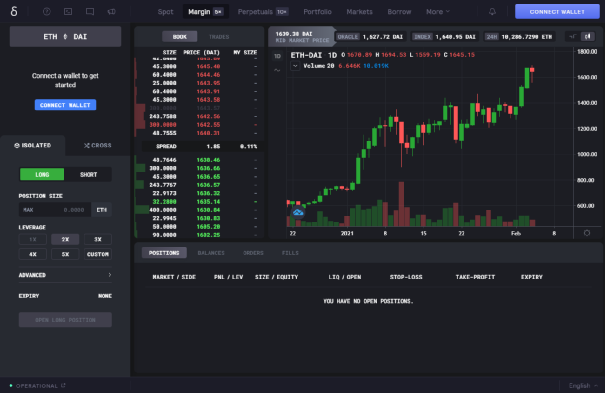The height and width of the screenshot is (393, 605).
Task: Open the notifications bell
Action: (x=492, y=12)
